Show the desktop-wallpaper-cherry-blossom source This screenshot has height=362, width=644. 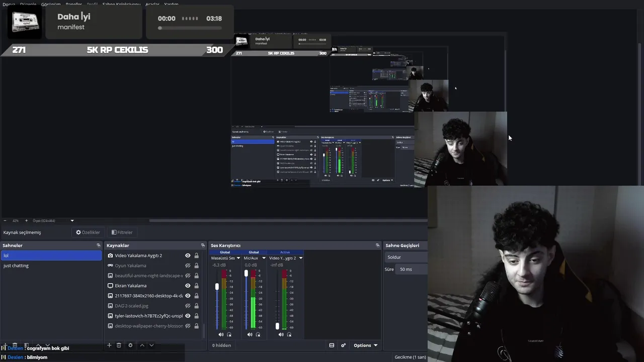pos(188,326)
